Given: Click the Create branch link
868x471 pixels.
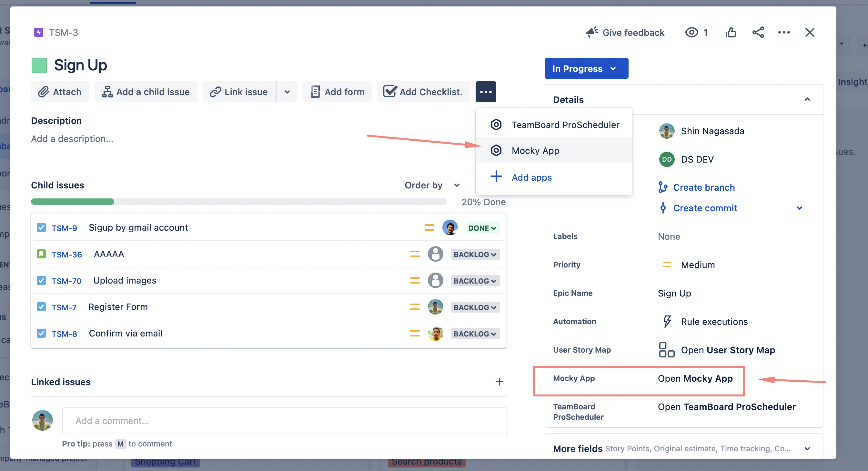Looking at the screenshot, I should point(703,187).
